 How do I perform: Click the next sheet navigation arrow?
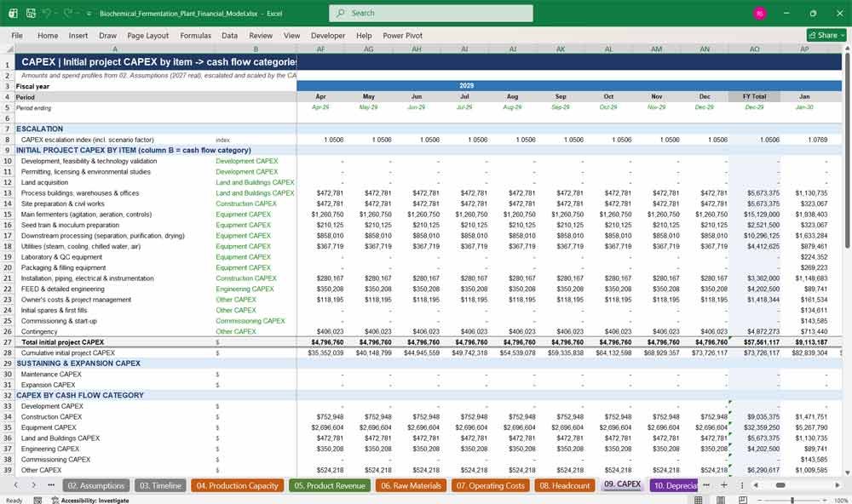coord(34,485)
